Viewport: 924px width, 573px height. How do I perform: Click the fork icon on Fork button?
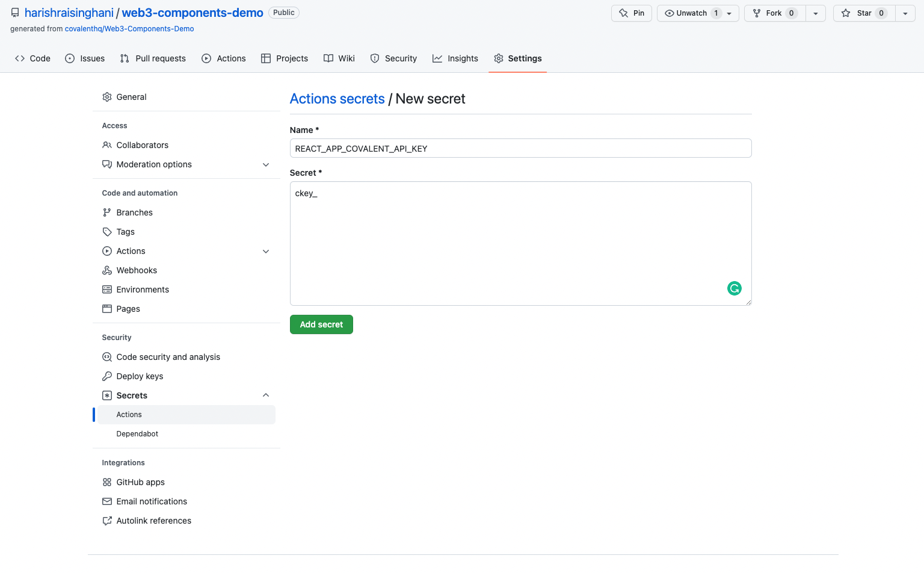(757, 13)
